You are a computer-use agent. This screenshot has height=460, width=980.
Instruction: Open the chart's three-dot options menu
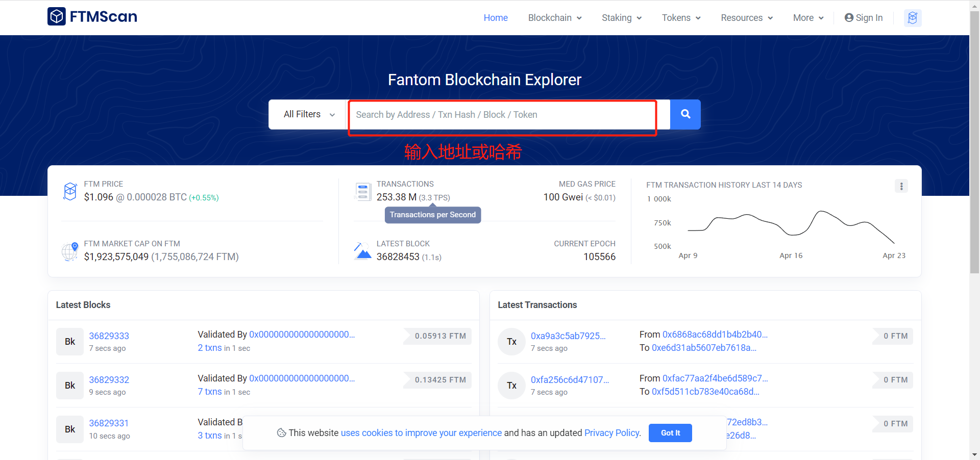pos(901,186)
